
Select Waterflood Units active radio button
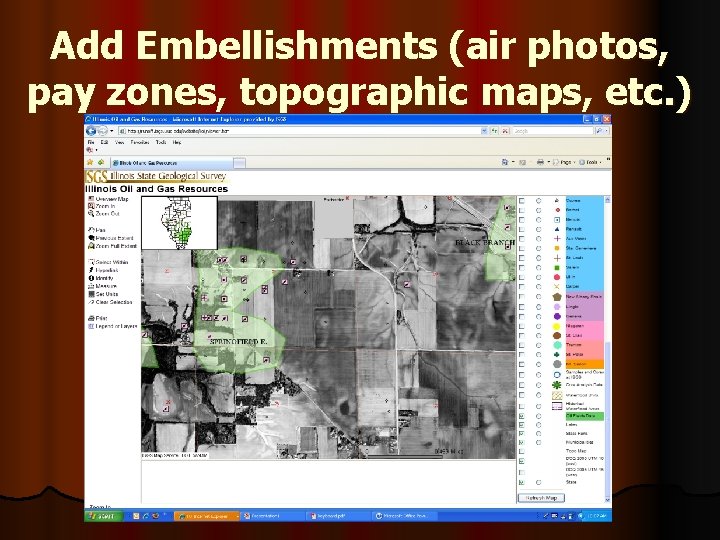click(539, 395)
